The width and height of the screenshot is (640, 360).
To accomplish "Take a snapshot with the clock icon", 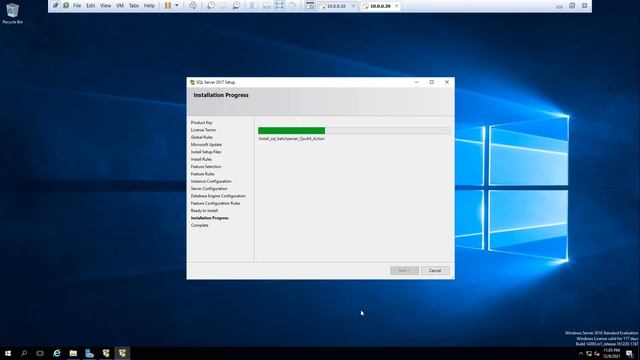I will pos(211,6).
